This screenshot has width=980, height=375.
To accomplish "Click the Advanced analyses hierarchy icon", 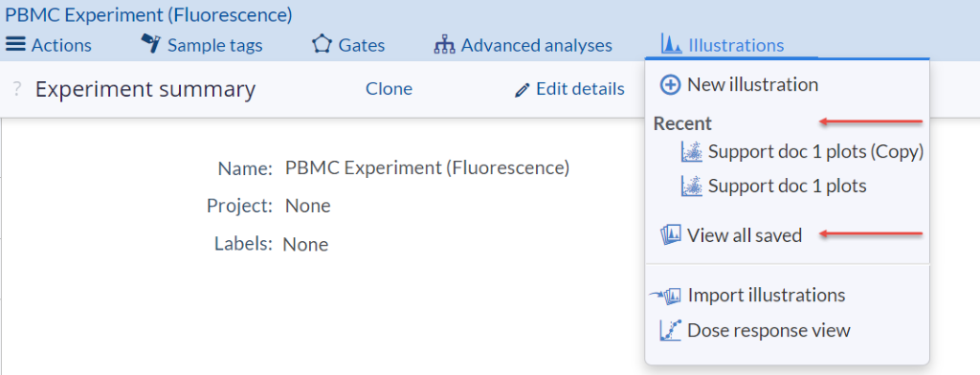I will tap(444, 45).
